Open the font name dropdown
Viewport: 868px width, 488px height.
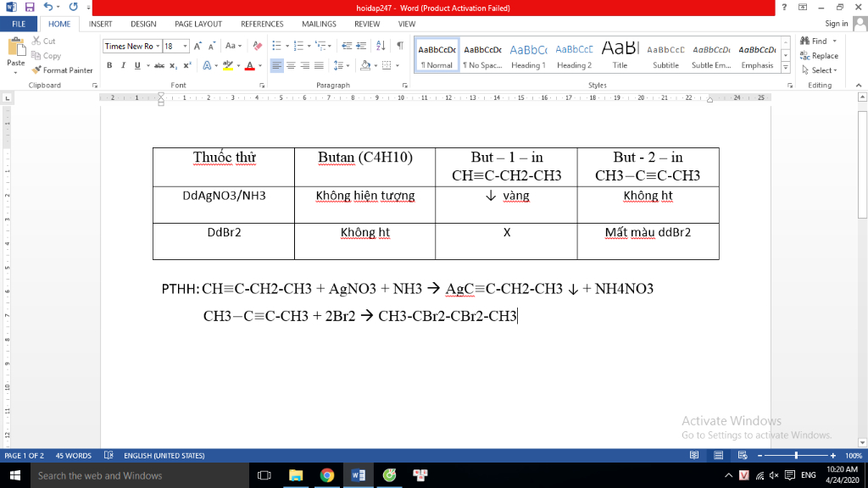point(158,46)
